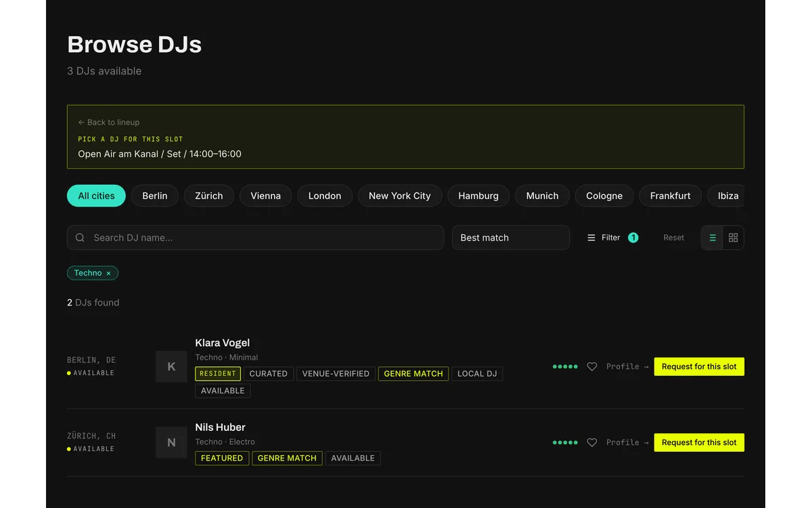
Task: Request Klara Vogel for this slot
Action: [699, 366]
